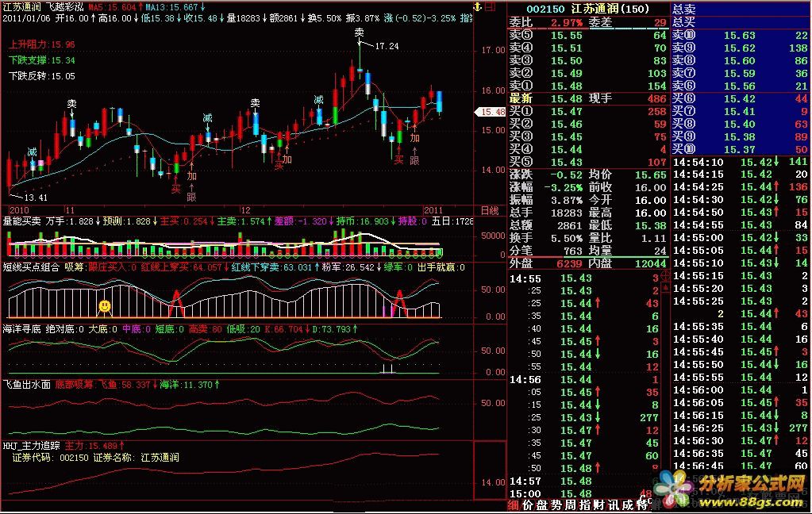Click the 量能买卖 indicator name
The height and width of the screenshot is (514, 812).
coord(21,221)
